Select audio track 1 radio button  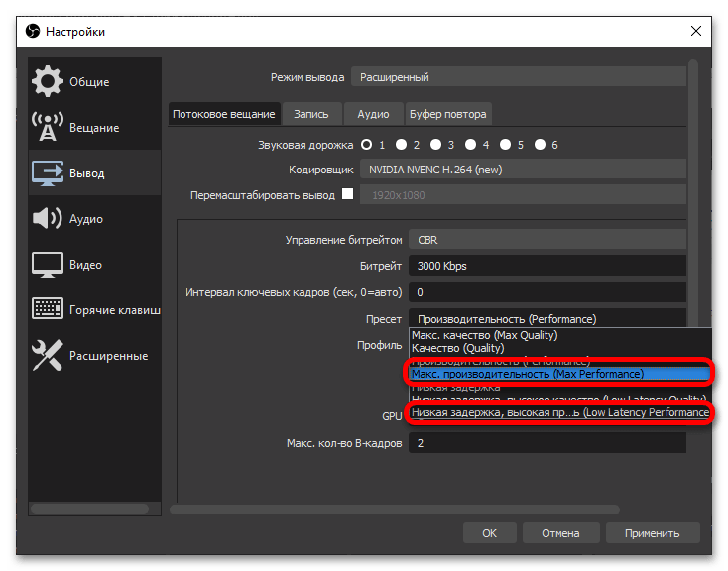tap(366, 145)
